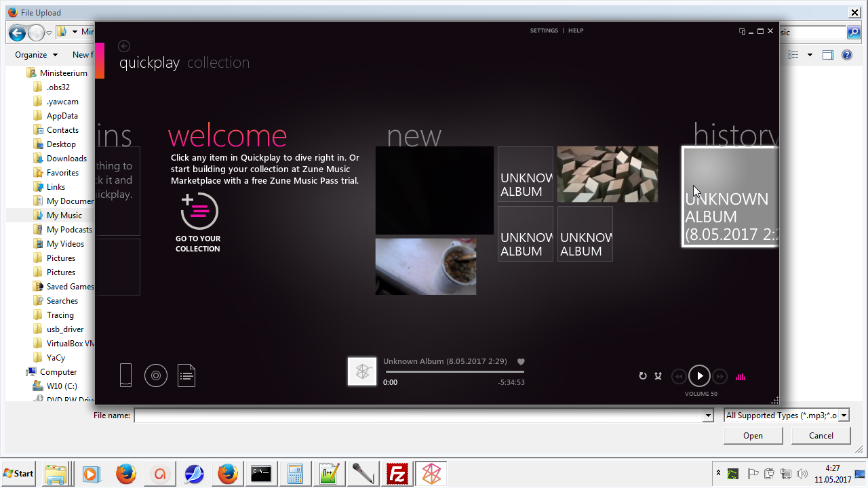868x488 pixels.
Task: Open the coffee cup photo tile
Action: click(x=426, y=266)
